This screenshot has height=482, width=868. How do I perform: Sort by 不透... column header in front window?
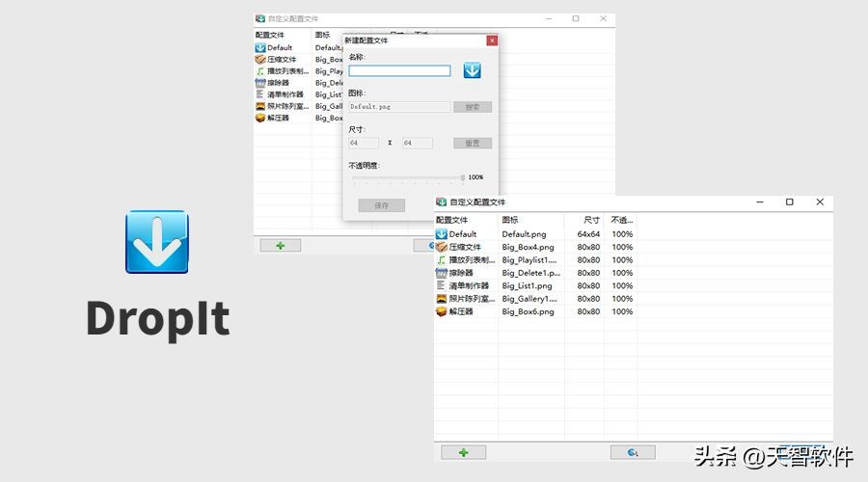[620, 220]
